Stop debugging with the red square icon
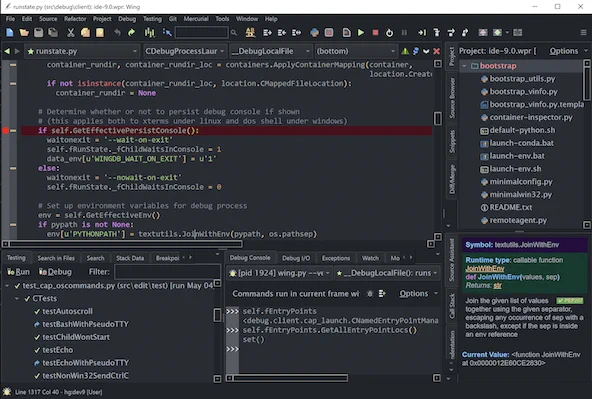The width and height of the screenshot is (592, 399). 375,33
